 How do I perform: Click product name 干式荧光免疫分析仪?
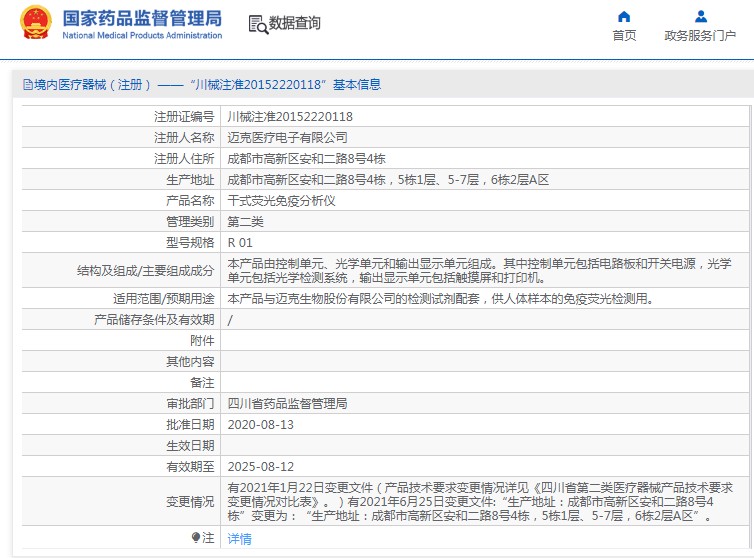coord(282,200)
